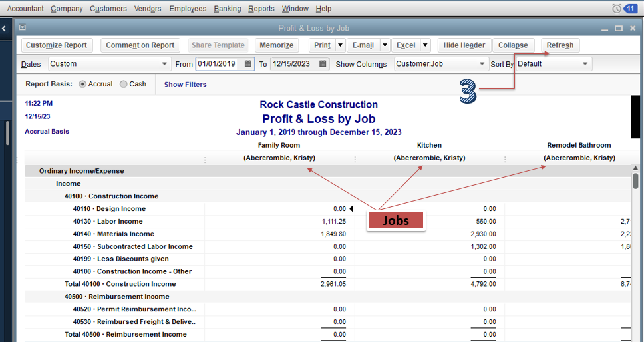Click the left sidebar scrollbar thumb
This screenshot has height=342, width=644.
(x=7, y=133)
